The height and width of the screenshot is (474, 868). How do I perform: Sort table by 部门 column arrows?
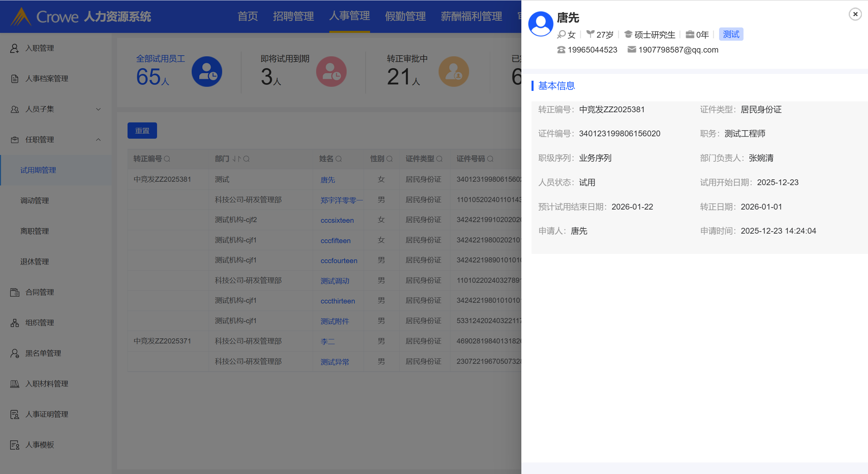pos(236,159)
